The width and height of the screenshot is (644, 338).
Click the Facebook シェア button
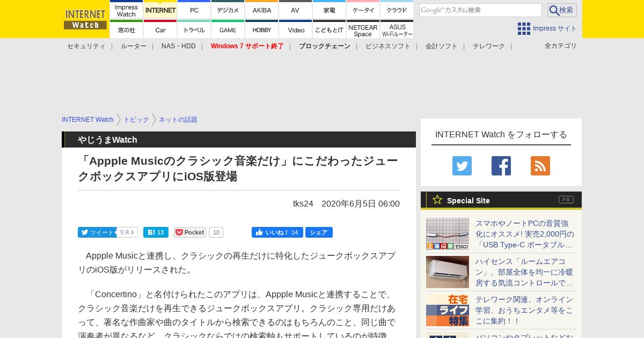click(x=319, y=232)
